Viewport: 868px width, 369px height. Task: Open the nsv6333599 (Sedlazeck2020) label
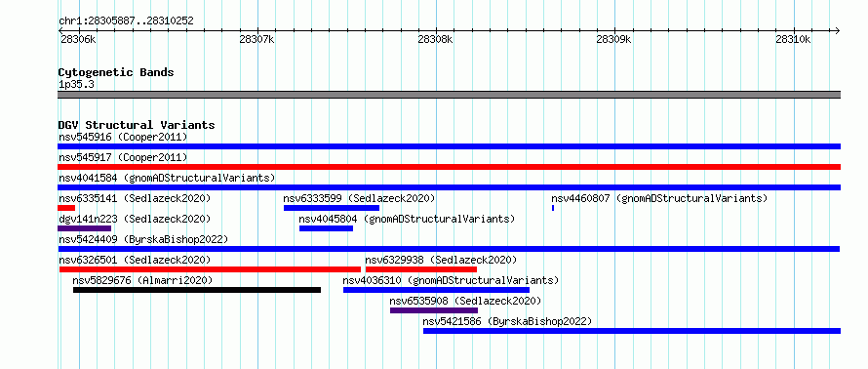(359, 198)
